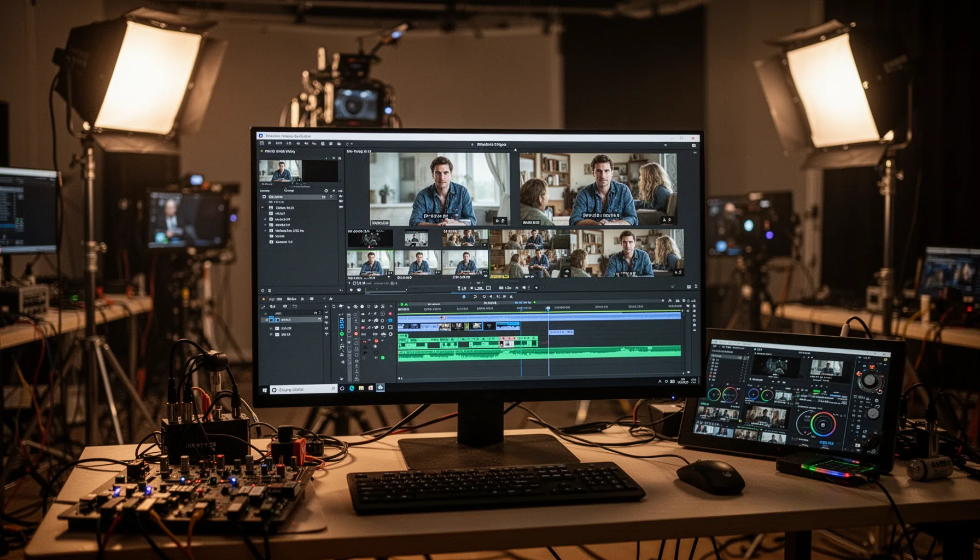Click the right viewer showing three people
The height and width of the screenshot is (560, 980).
(598, 189)
